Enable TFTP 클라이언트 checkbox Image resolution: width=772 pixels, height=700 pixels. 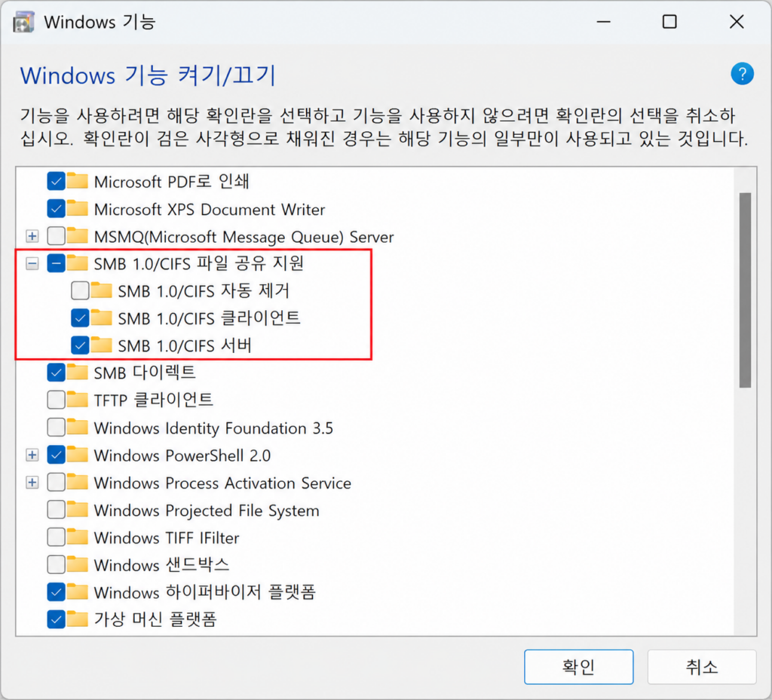click(56, 400)
